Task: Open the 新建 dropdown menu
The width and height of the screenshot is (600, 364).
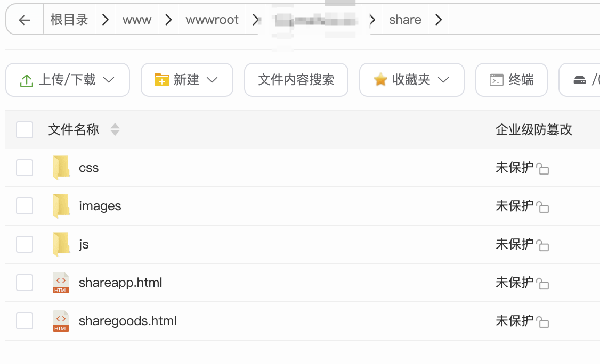Action: [x=213, y=79]
